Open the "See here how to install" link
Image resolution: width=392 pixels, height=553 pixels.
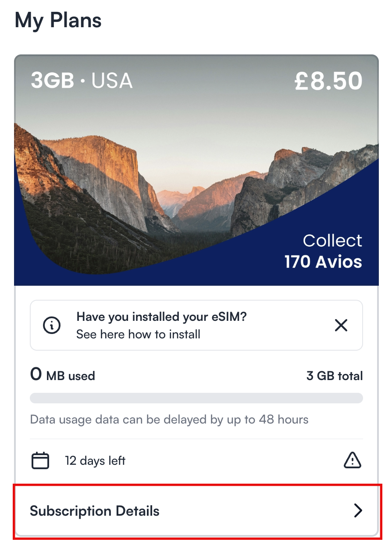[x=138, y=334]
